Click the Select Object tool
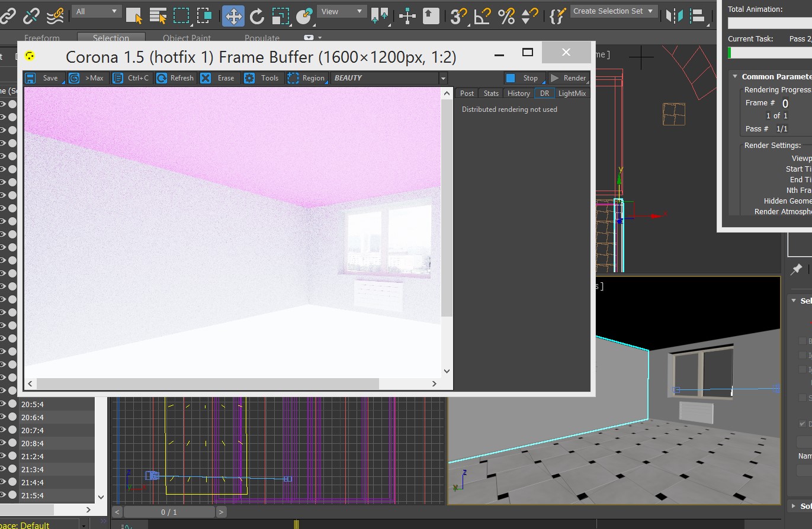812x529 pixels. [134, 16]
